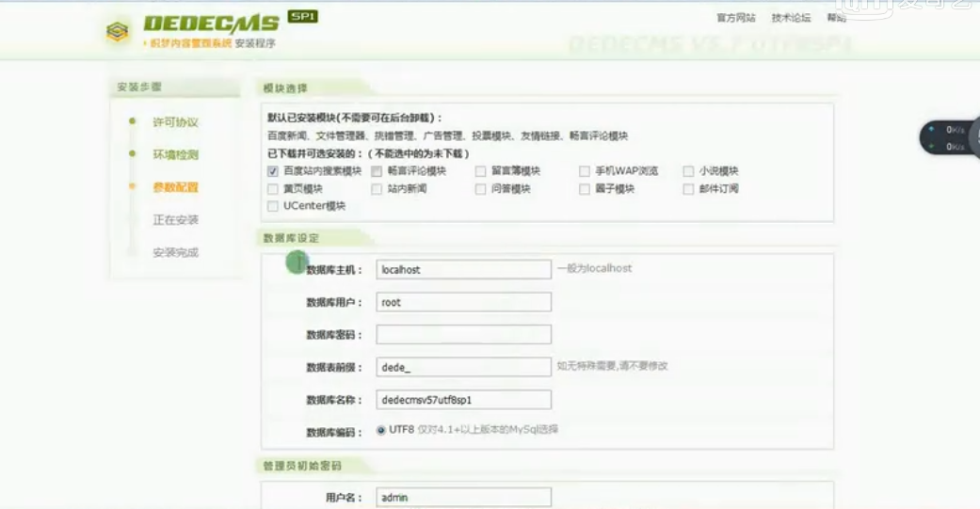Viewport: 980px width, 509px height.
Task: Tick the 圈子模块 checkbox
Action: [x=585, y=188]
